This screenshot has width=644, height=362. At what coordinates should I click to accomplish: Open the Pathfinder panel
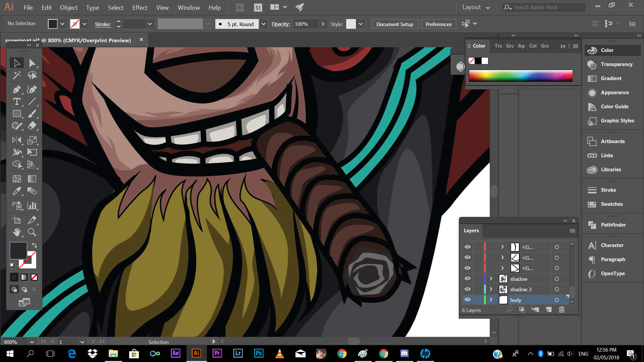pos(613,225)
